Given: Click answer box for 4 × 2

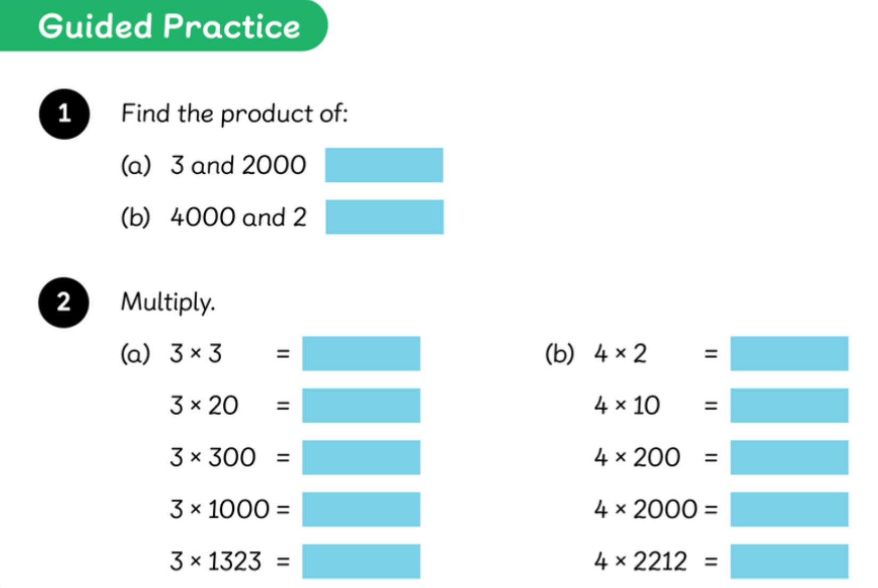Looking at the screenshot, I should 789,353.
